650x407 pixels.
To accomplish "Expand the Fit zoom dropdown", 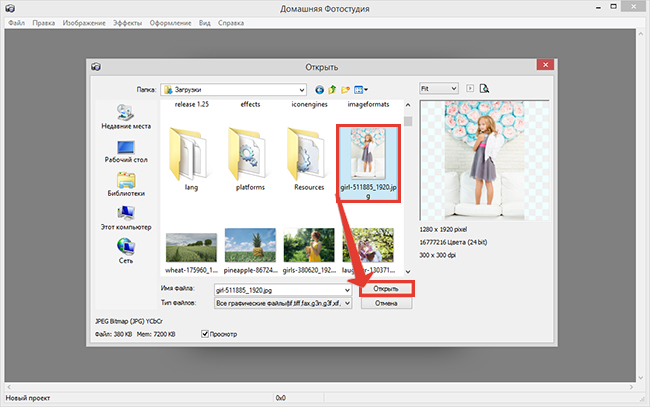I will (454, 88).
